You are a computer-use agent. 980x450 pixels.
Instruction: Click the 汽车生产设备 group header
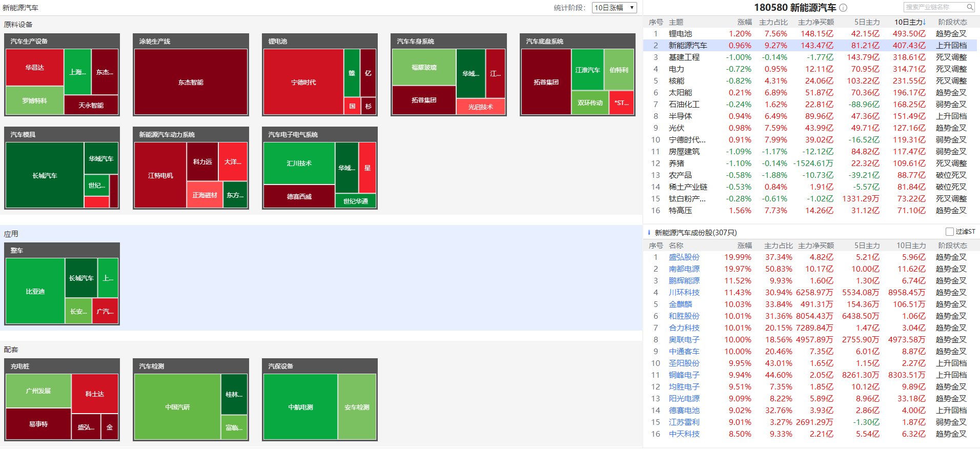point(62,41)
